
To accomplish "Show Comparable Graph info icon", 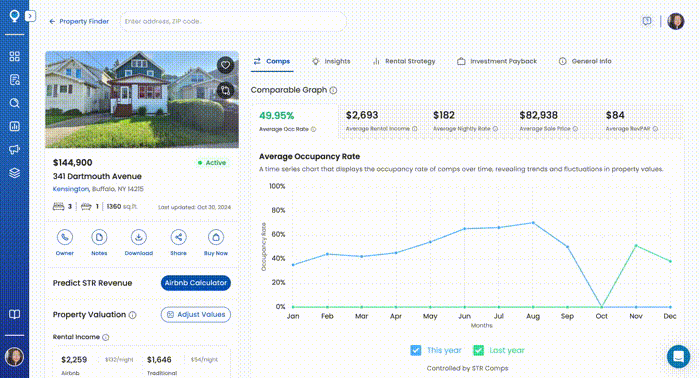I will click(x=333, y=90).
